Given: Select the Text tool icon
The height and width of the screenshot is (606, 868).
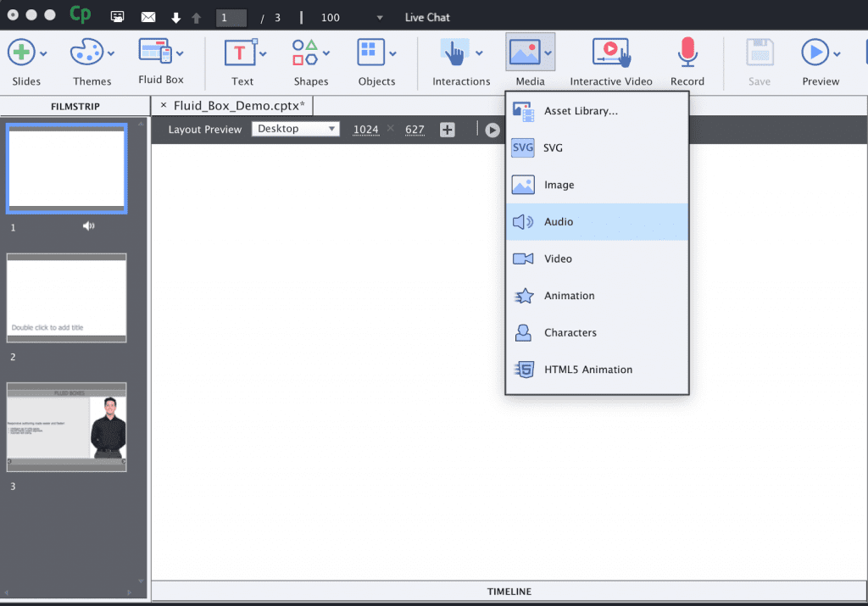Looking at the screenshot, I should coord(240,53).
